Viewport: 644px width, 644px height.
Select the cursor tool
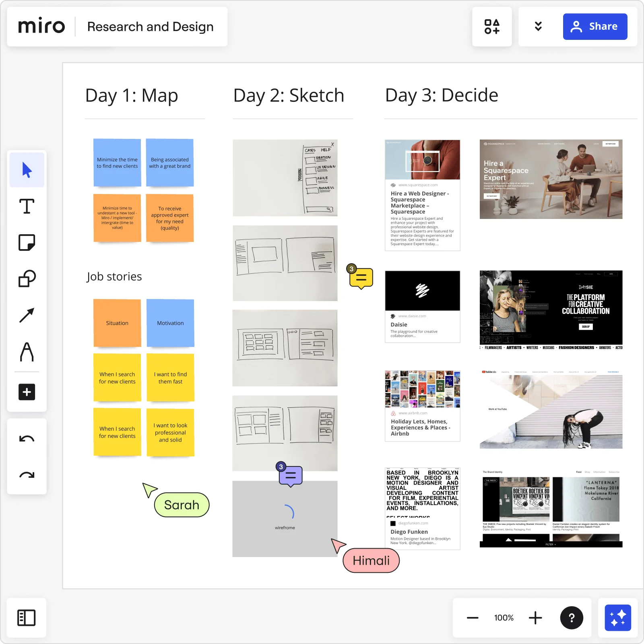point(27,170)
